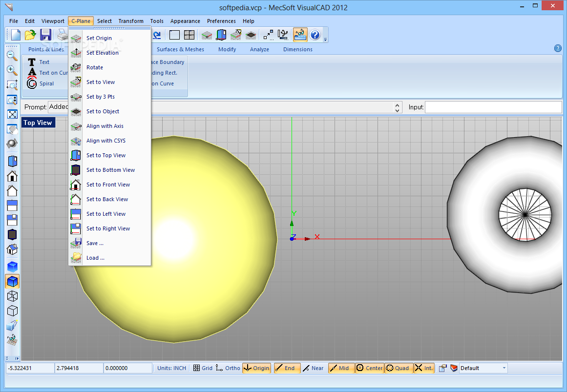567x392 pixels.
Task: Click the black C-Plane toolbar icon
Action: tap(251, 35)
